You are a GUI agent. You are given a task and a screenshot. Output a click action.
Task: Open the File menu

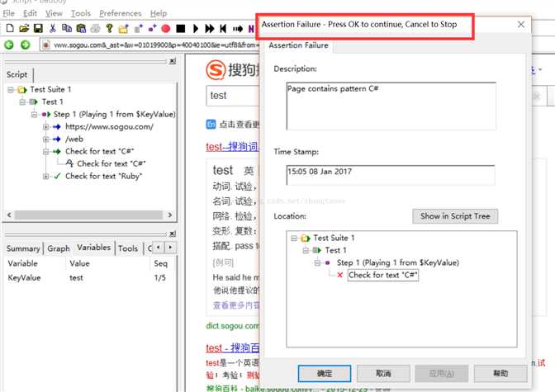[9, 13]
